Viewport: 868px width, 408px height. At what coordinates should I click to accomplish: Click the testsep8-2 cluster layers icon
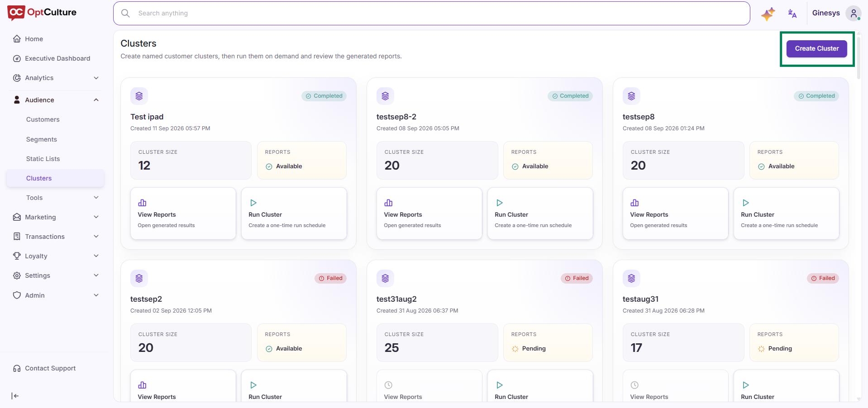[385, 96]
